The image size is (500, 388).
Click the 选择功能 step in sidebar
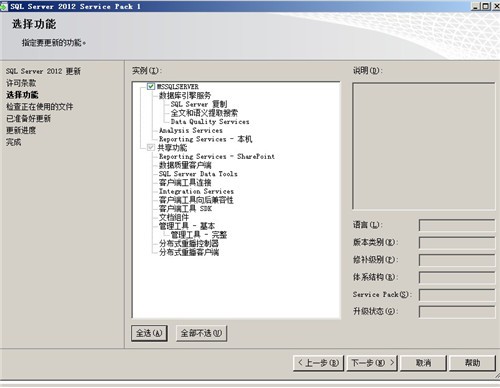coord(22,95)
